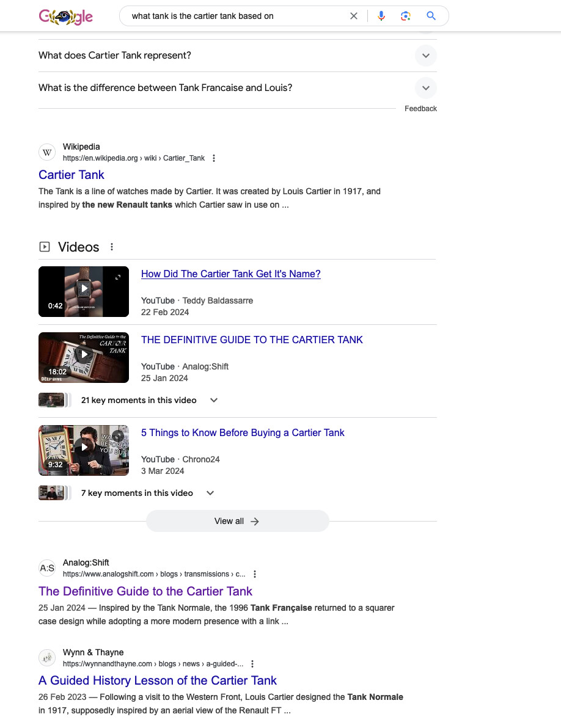561x728 pixels.
Task: Click 'YouTube · Teddy Baldassarre' source text
Action: click(x=197, y=301)
